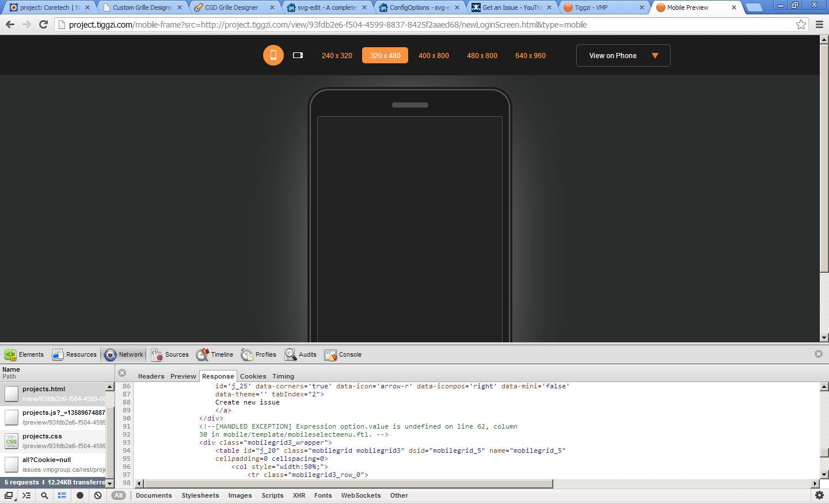Viewport: 829px width, 504px height.
Task: Open the DevTools search magnifier
Action: (44, 495)
